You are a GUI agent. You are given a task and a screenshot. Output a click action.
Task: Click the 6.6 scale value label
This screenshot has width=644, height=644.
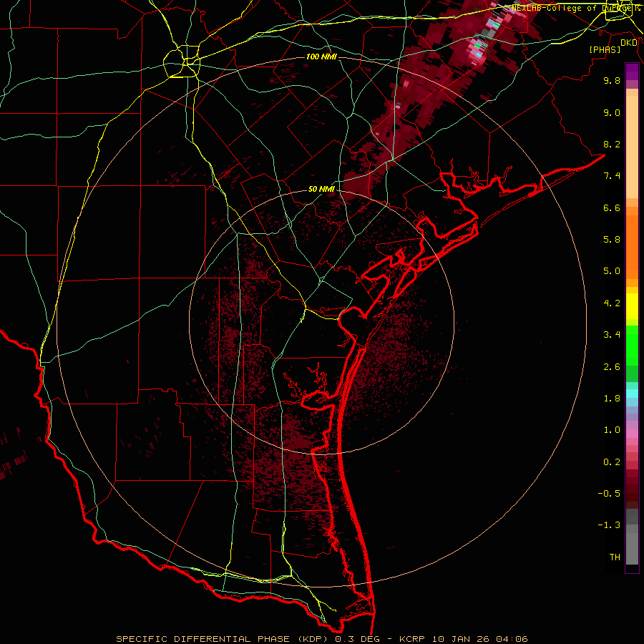point(612,208)
